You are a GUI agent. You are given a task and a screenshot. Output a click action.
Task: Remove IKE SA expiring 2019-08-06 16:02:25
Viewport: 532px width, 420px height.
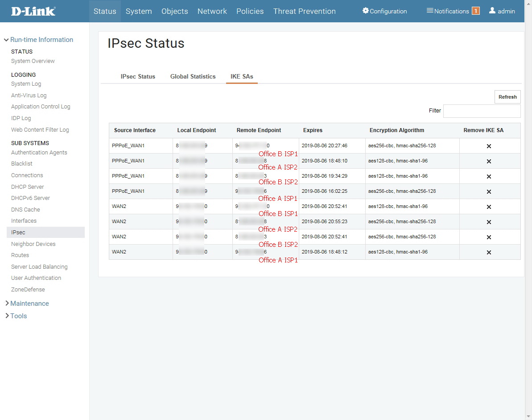pyautogui.click(x=489, y=191)
